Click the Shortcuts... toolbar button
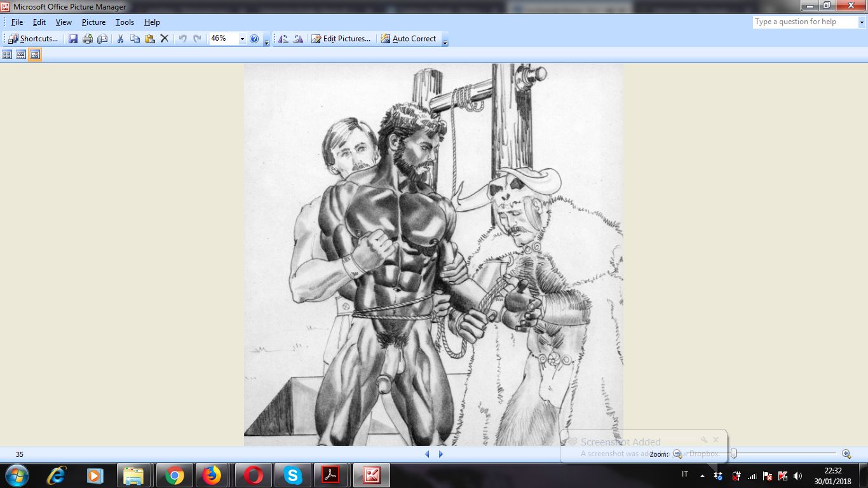This screenshot has width=868, height=488. pos(33,39)
